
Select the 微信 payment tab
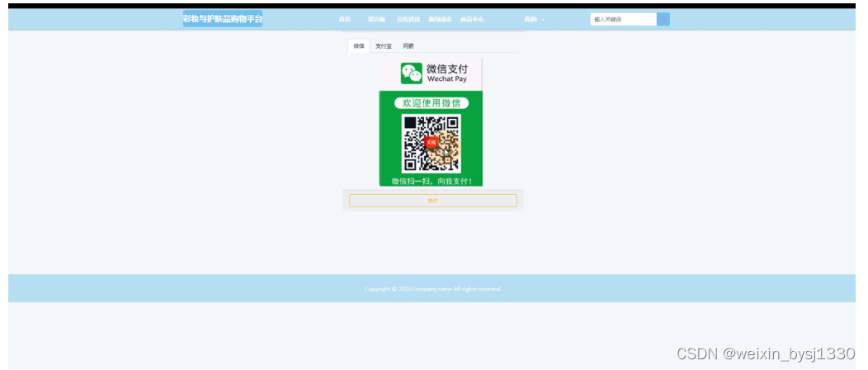pyautogui.click(x=359, y=46)
